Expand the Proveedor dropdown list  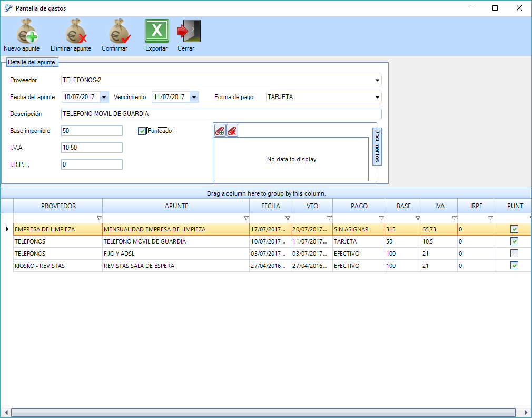(x=377, y=80)
